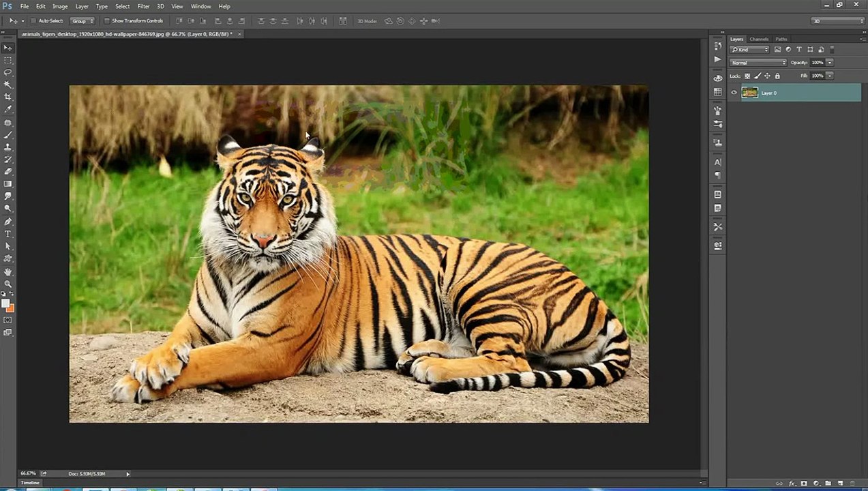Image resolution: width=868 pixels, height=491 pixels.
Task: Open the Timeline panel tab
Action: [30, 483]
